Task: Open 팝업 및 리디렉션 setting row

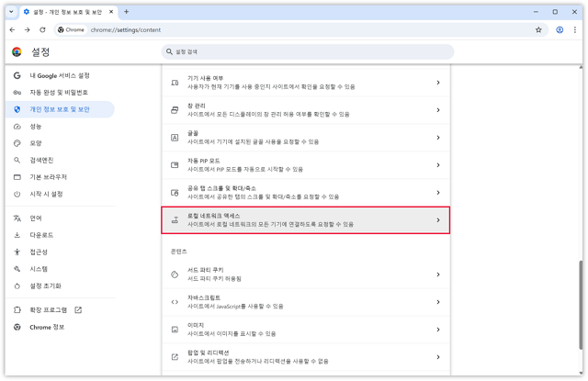Action: [x=306, y=357]
